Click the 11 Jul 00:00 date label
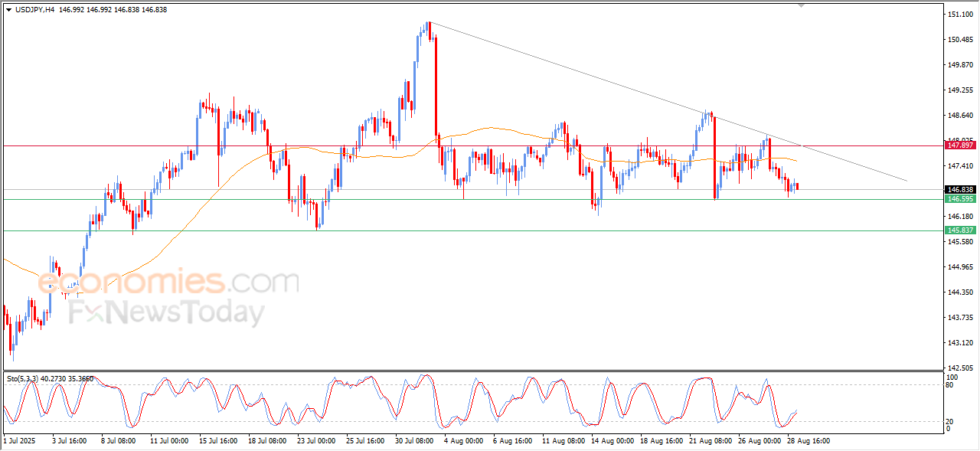 tap(169, 441)
